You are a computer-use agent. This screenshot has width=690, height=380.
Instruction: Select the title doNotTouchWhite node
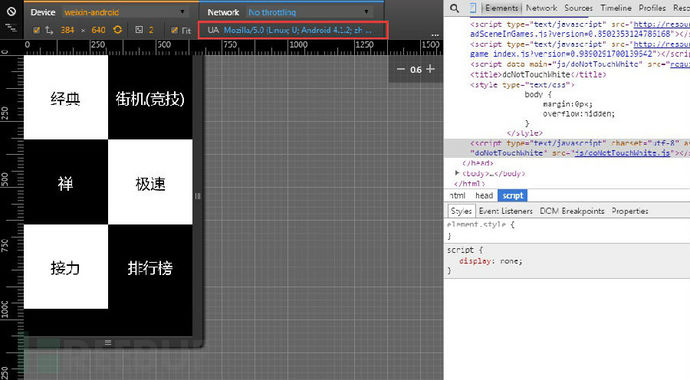point(538,74)
